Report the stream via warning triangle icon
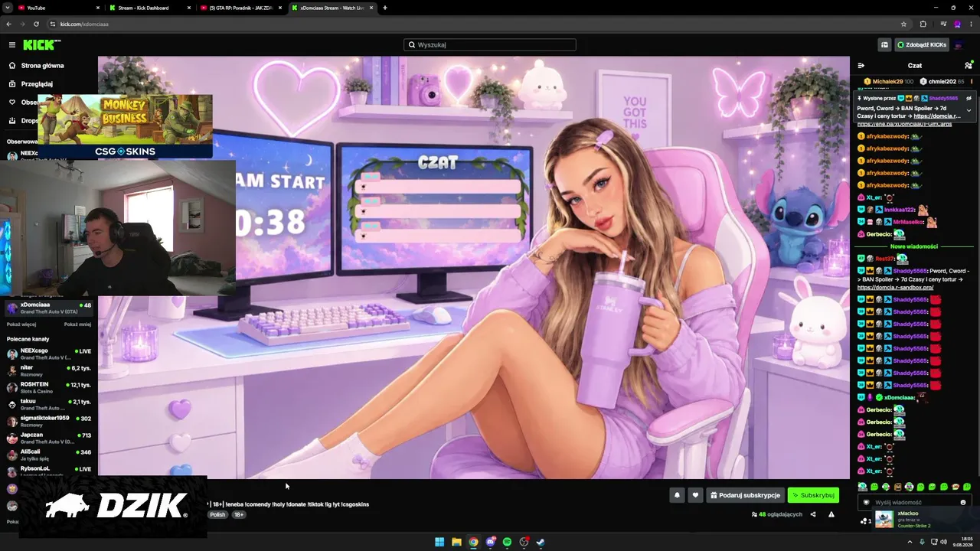The height and width of the screenshot is (551, 980). pyautogui.click(x=831, y=514)
